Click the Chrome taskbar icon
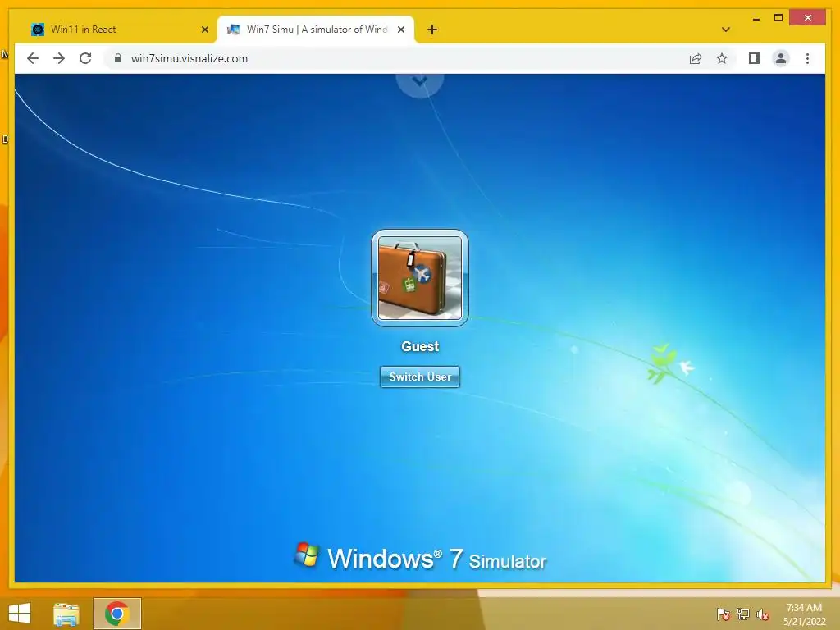This screenshot has width=840, height=630. point(116,614)
